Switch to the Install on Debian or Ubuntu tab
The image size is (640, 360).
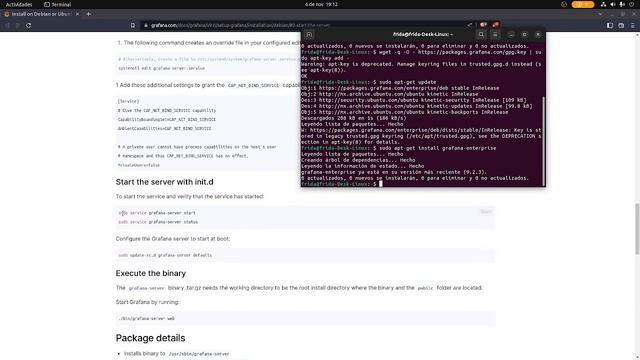[x=40, y=14]
